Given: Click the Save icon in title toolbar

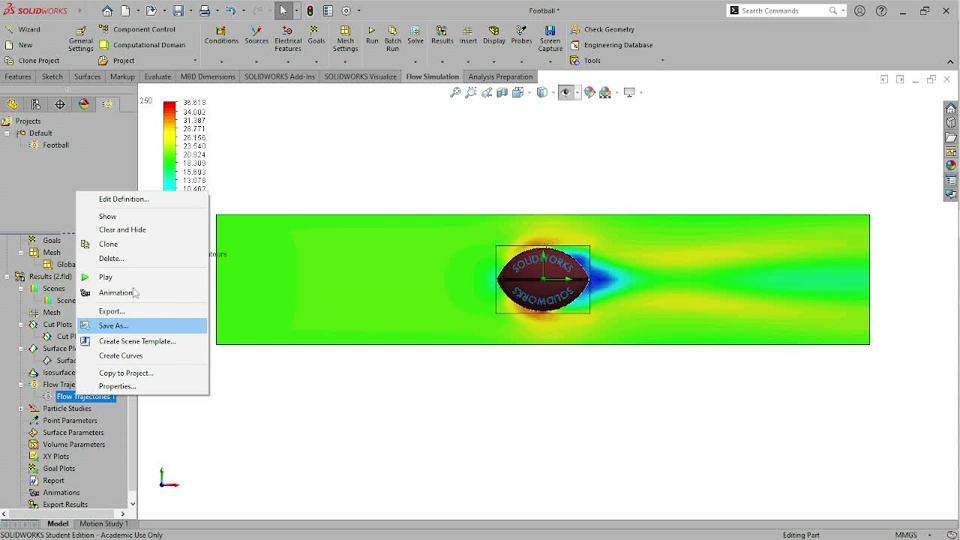Looking at the screenshot, I should (178, 10).
